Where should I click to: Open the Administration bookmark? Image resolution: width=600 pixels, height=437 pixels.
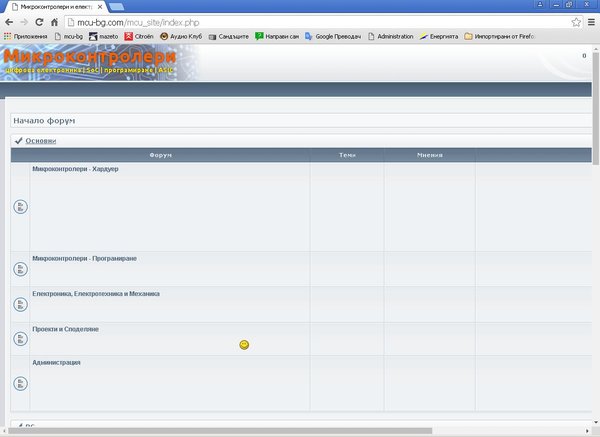click(x=391, y=36)
